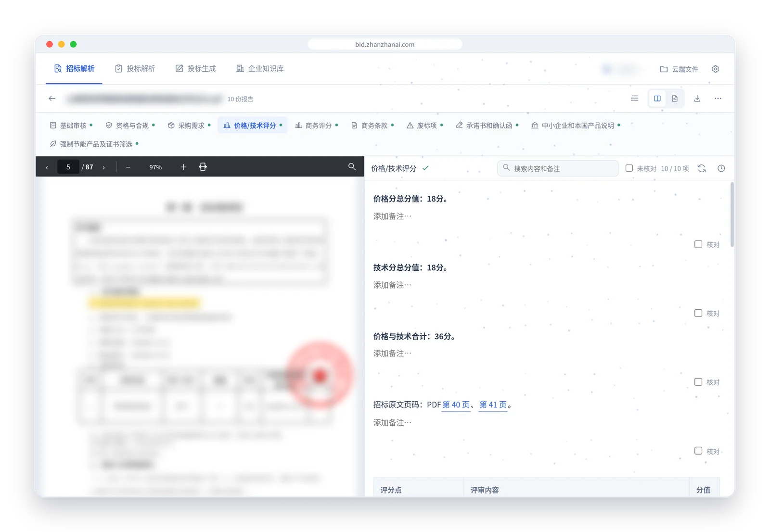Select 中小企业和本国产品说明 section tab
The image size is (770, 532).
576,126
